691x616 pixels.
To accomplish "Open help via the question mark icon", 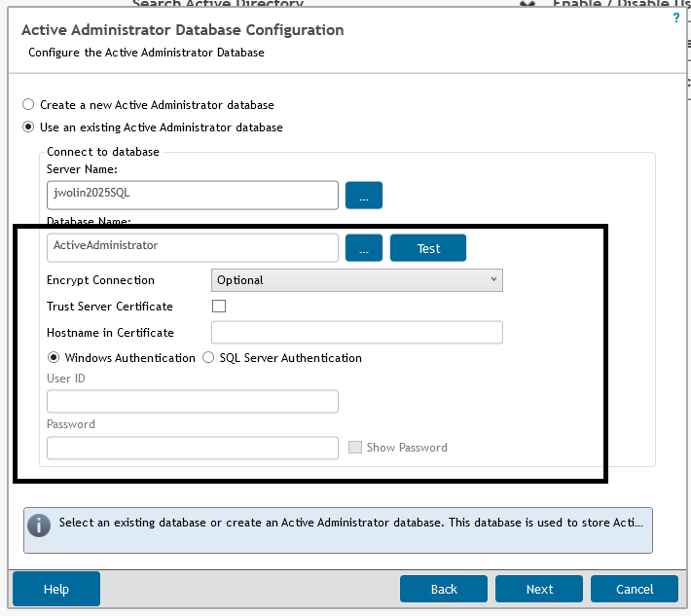I will 676,18.
